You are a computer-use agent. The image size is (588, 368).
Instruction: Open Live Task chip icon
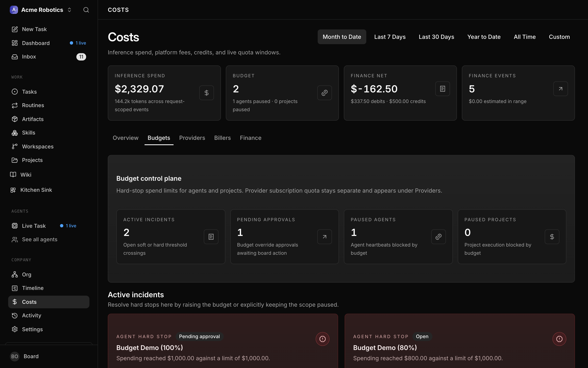click(x=14, y=226)
